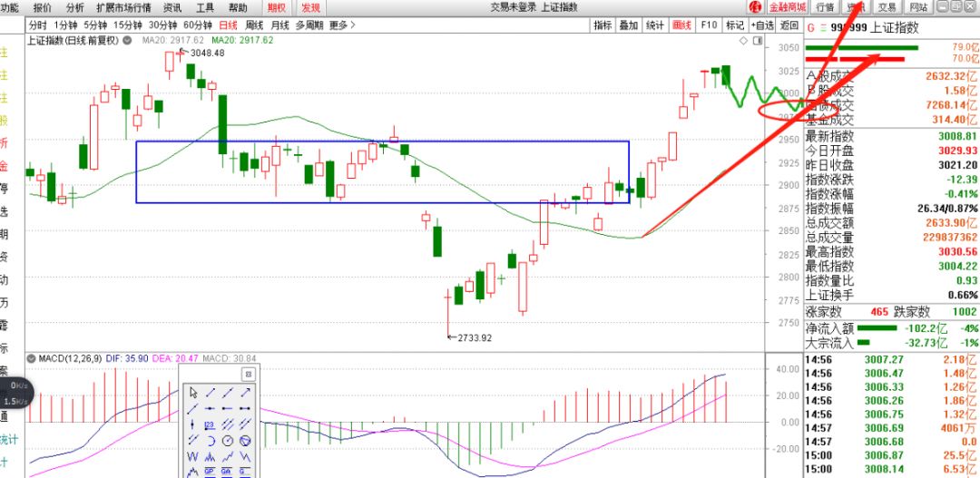This screenshot has height=478, width=980.
Task: Select the horizontal ray with left endpoint tool
Action: (228, 408)
